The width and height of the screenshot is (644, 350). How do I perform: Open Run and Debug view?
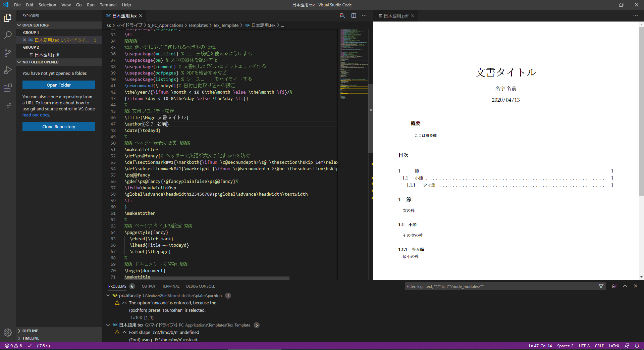coord(8,70)
